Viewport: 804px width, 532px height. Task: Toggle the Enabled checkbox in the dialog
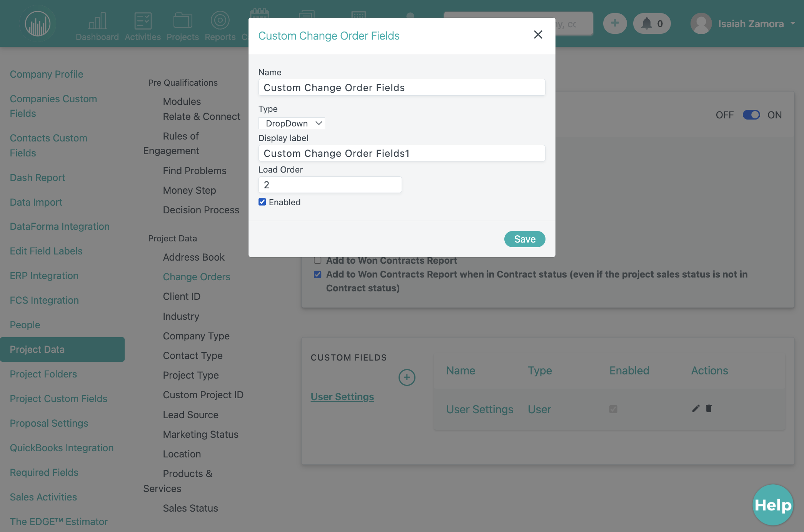[x=262, y=202]
